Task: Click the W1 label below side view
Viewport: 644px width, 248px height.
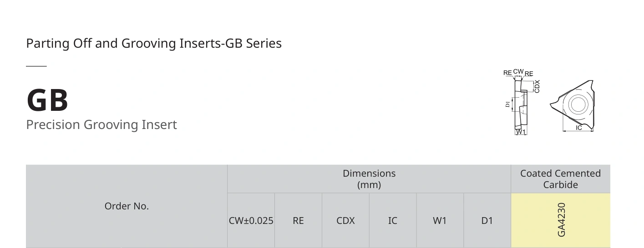Action: (x=521, y=132)
